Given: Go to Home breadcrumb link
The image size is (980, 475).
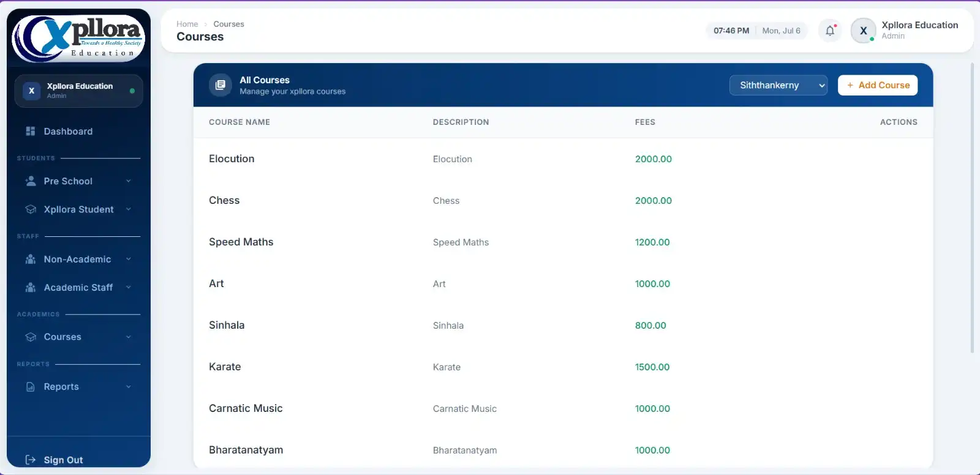Looking at the screenshot, I should coord(187,24).
